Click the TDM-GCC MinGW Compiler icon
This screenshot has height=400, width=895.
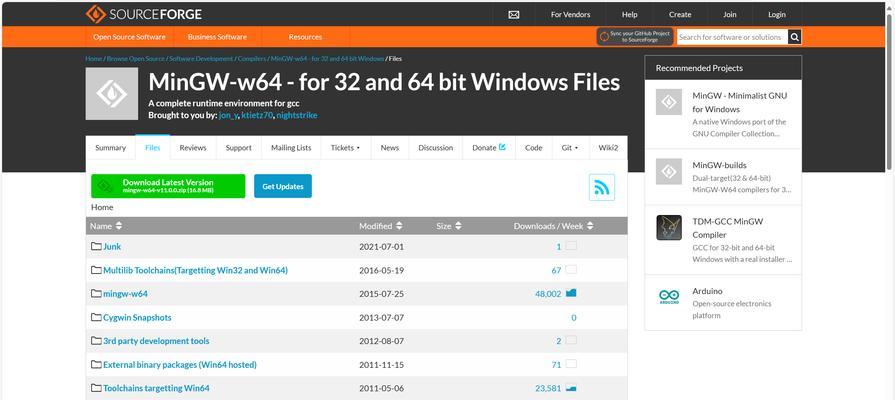(x=668, y=227)
